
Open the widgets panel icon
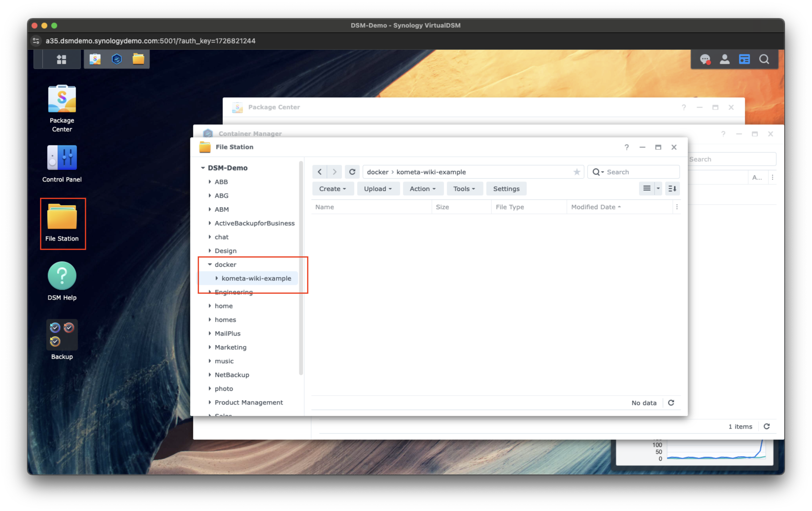(744, 59)
